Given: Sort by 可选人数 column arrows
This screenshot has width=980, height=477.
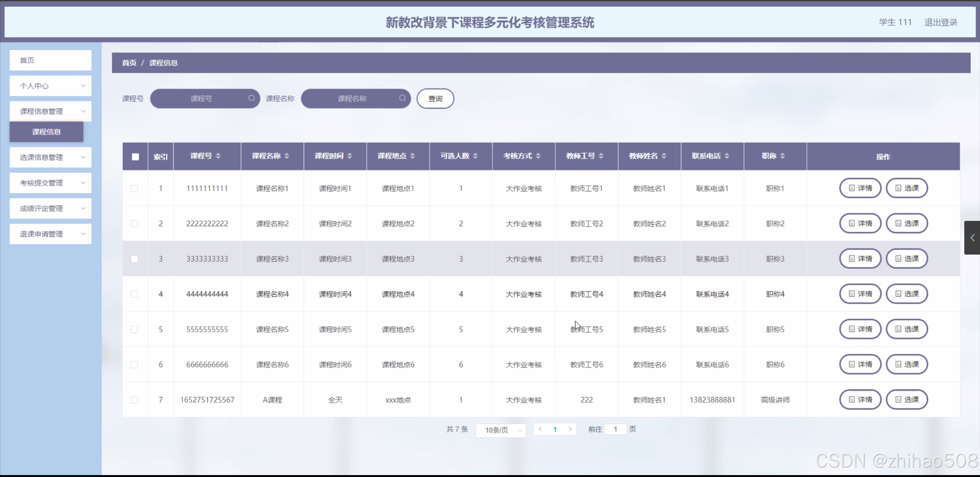Looking at the screenshot, I should [x=475, y=156].
